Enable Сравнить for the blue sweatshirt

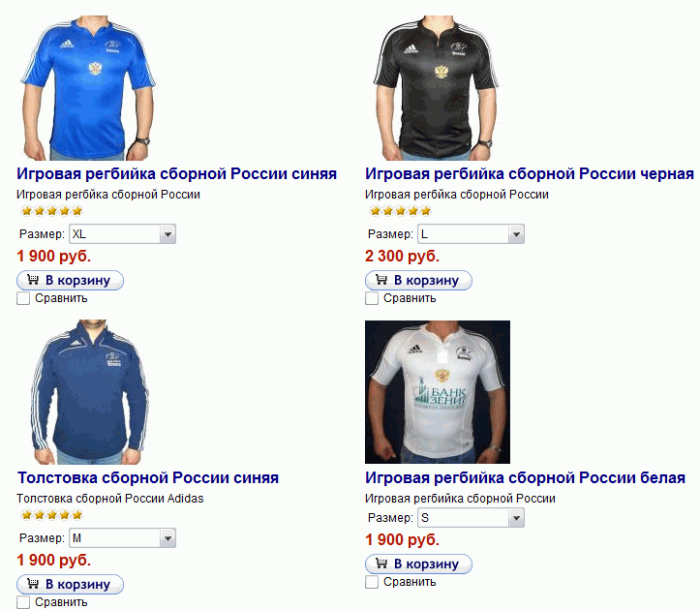click(x=23, y=602)
